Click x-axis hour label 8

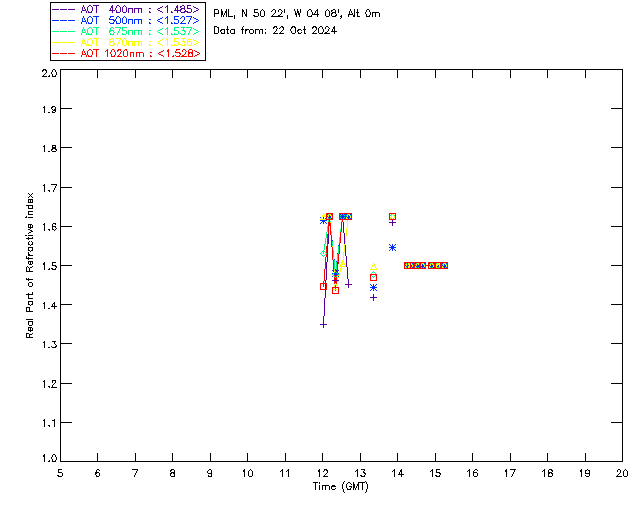[x=173, y=473]
